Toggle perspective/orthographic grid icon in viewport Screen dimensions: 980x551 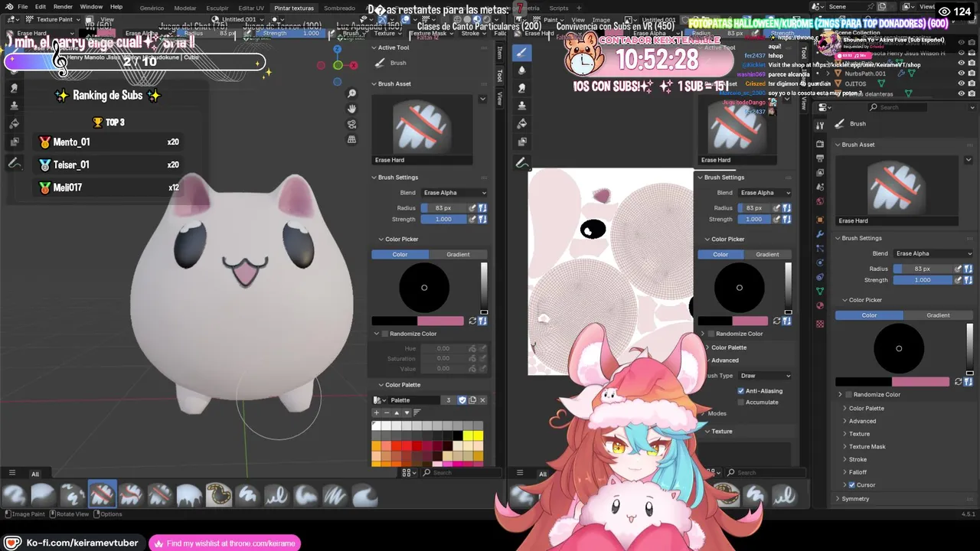point(352,139)
